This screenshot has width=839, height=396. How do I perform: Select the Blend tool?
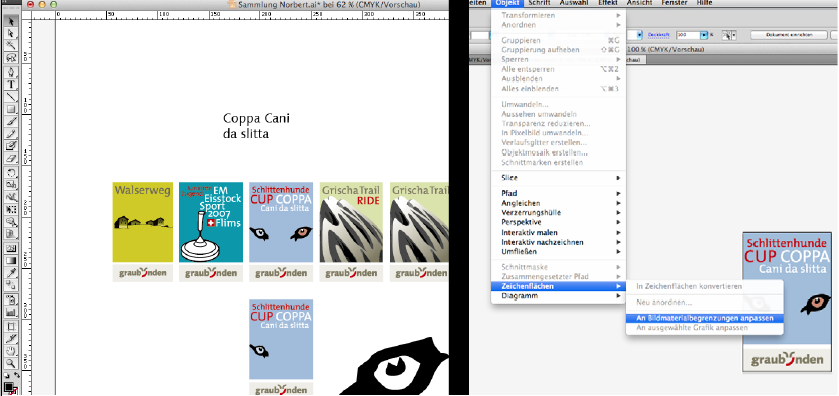[11, 285]
